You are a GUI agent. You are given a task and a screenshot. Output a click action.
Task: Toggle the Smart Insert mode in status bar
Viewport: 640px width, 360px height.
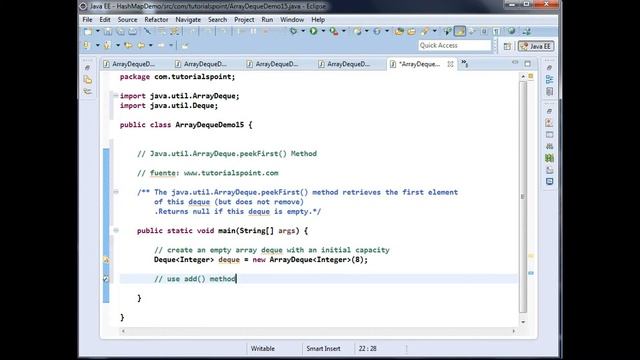tap(323, 349)
